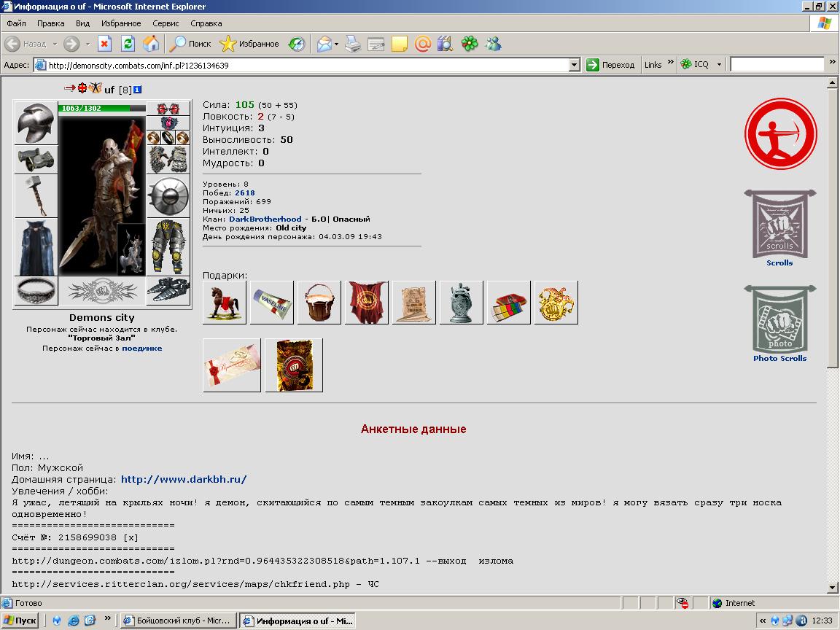The width and height of the screenshot is (840, 630).
Task: Click the Print toolbar icon
Action: [x=352, y=44]
